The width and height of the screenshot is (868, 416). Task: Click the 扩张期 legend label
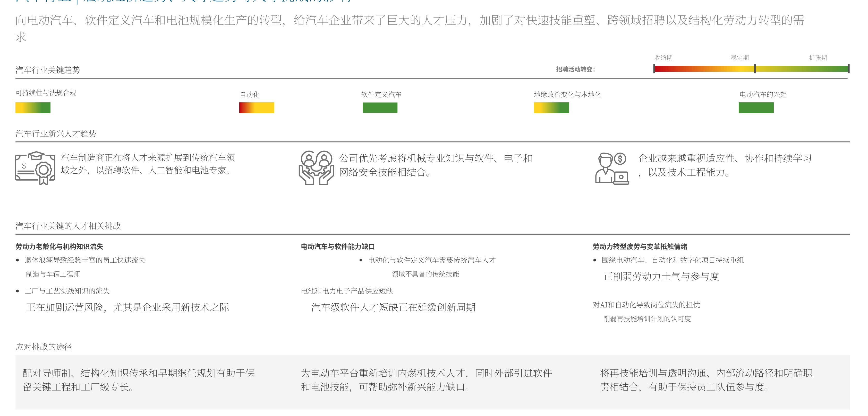click(818, 58)
